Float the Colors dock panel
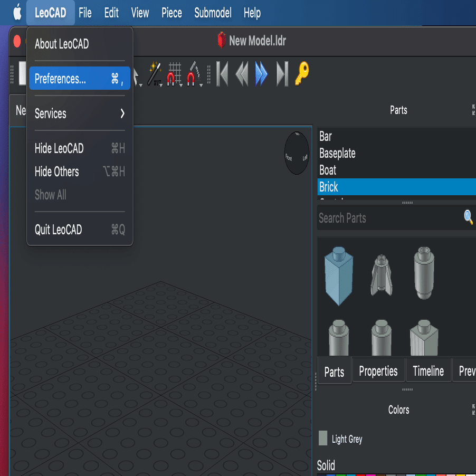Image resolution: width=476 pixels, height=476 pixels. point(473,410)
